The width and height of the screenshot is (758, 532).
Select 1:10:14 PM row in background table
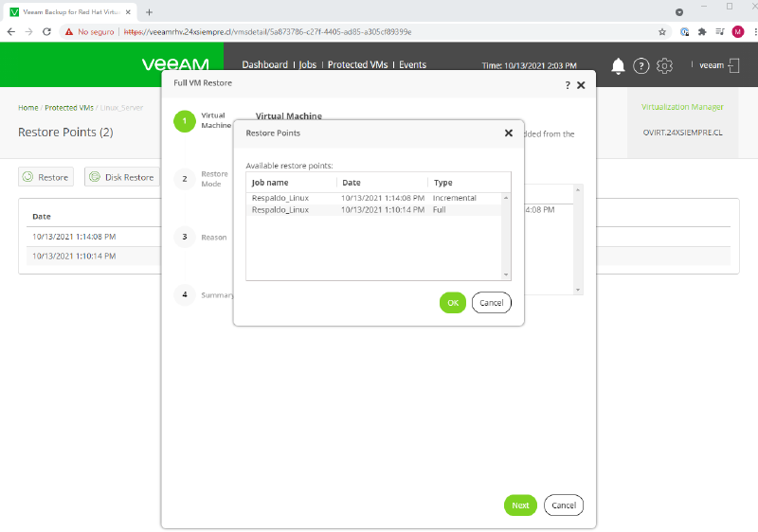[94, 256]
